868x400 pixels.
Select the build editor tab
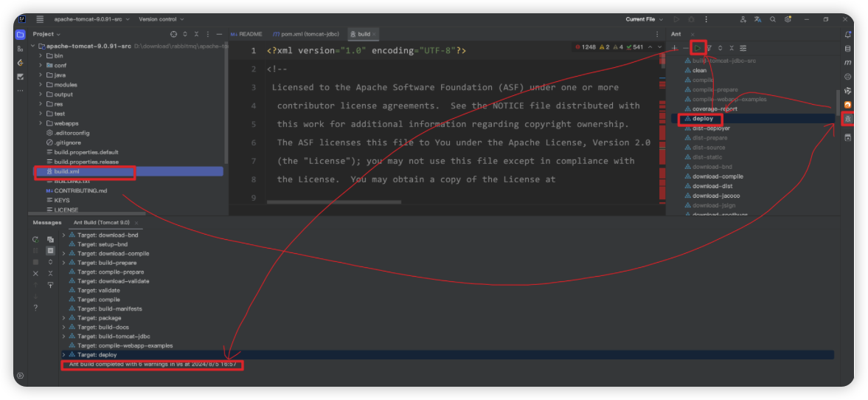[x=363, y=35]
